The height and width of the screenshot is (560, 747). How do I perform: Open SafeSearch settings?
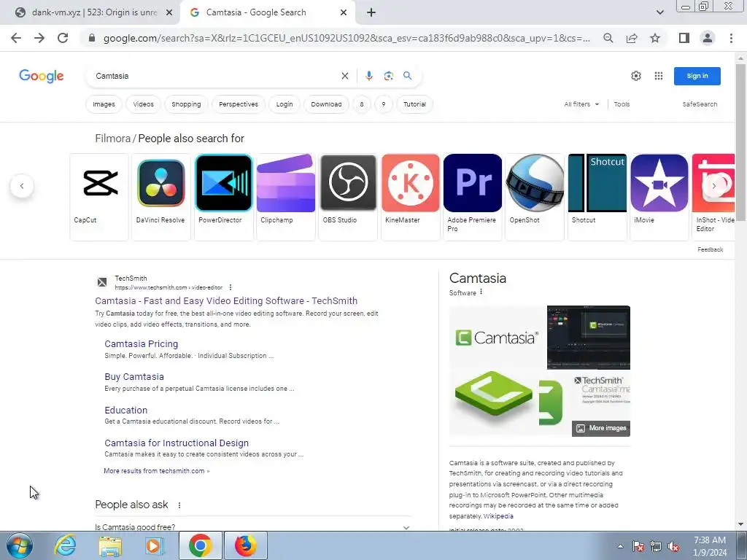[700, 104]
